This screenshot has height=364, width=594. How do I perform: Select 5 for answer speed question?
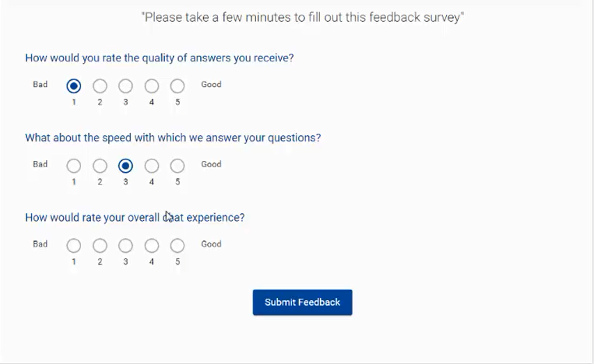coord(177,166)
